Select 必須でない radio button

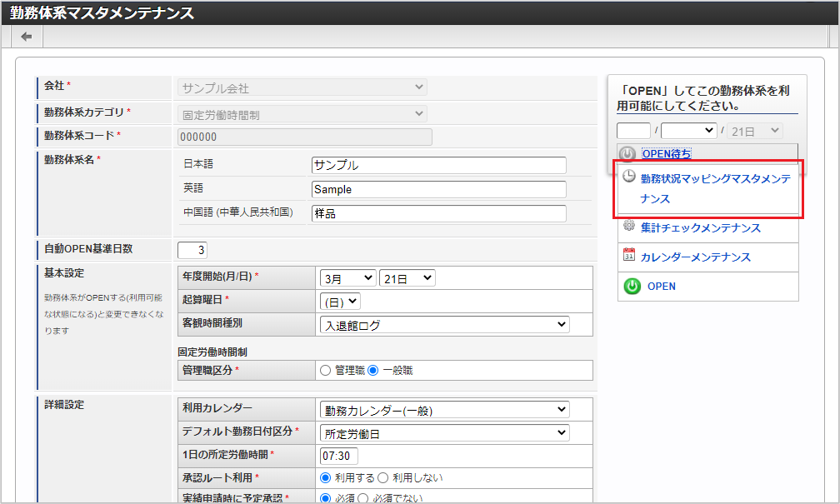(x=362, y=498)
